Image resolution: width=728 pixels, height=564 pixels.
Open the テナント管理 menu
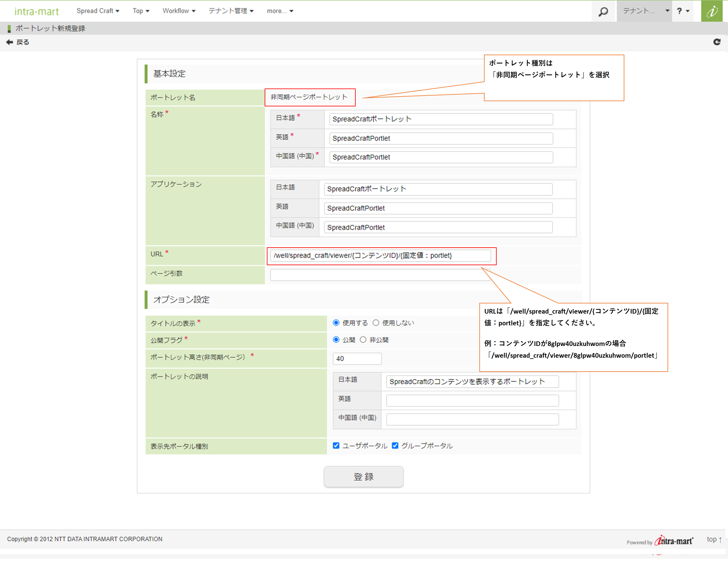pyautogui.click(x=231, y=11)
